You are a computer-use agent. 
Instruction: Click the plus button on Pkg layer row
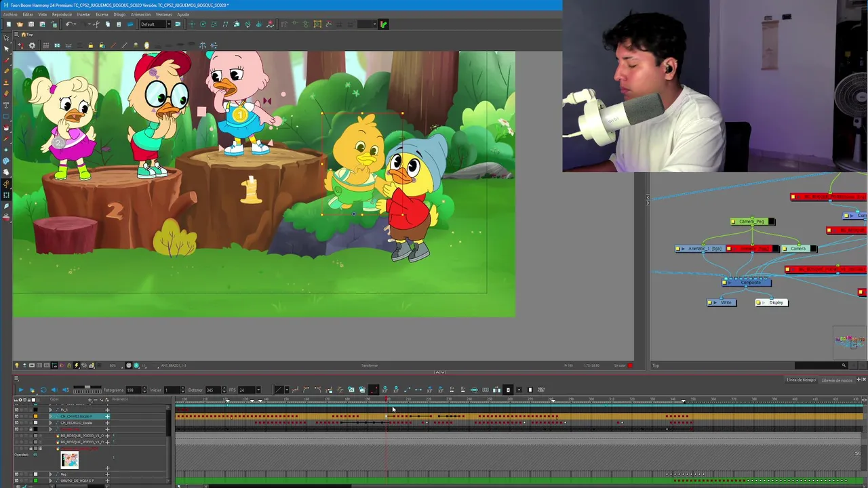pyautogui.click(x=107, y=474)
